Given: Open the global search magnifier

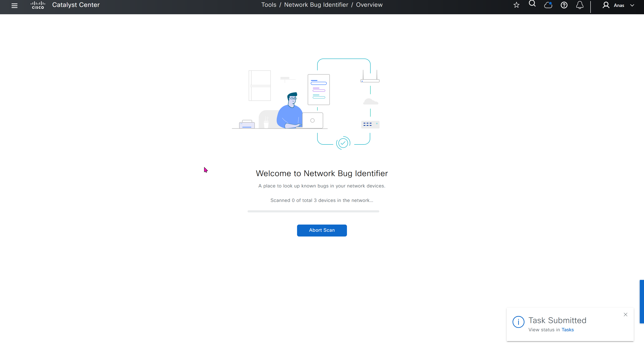Looking at the screenshot, I should tap(532, 4).
